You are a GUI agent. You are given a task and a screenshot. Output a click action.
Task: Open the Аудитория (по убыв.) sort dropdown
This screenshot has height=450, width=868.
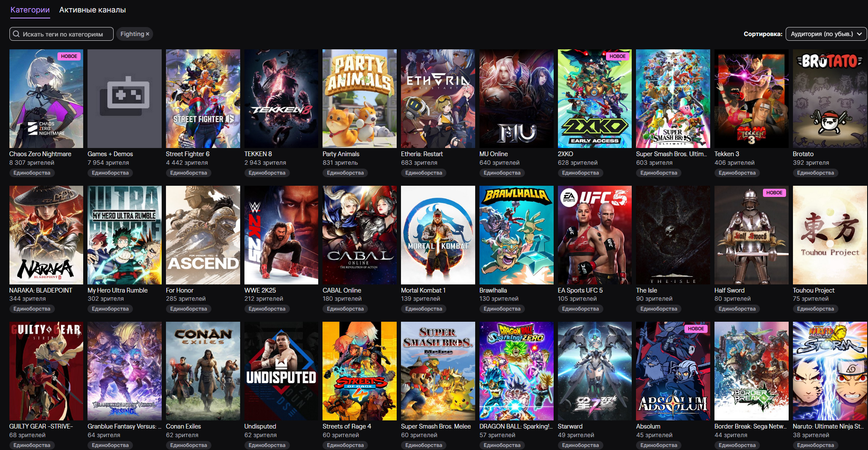[826, 34]
